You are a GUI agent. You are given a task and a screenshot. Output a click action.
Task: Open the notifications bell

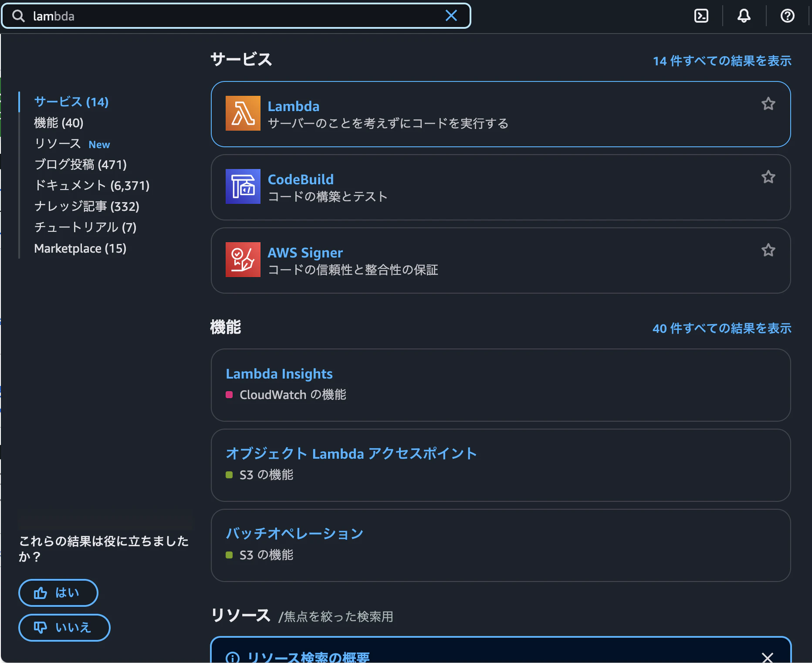(x=744, y=16)
